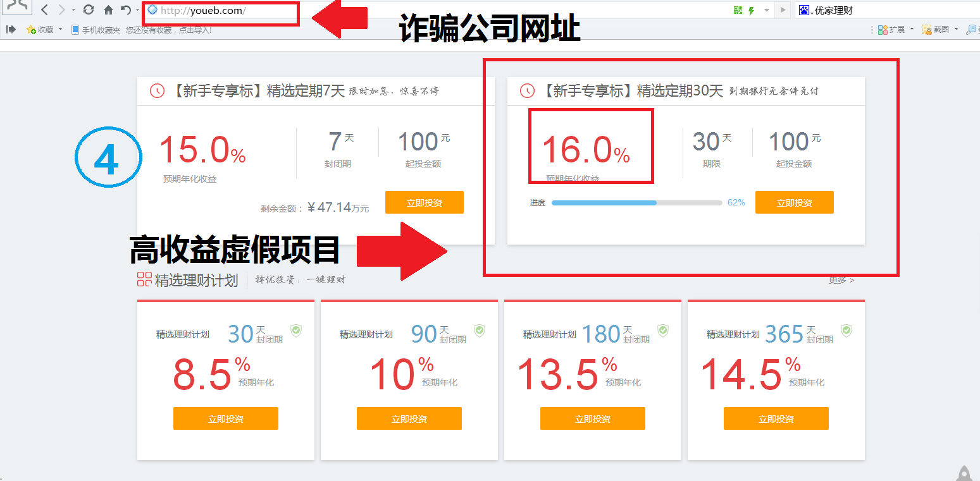
Task: Click the user avatar icon at the window corner
Action: (x=16, y=7)
